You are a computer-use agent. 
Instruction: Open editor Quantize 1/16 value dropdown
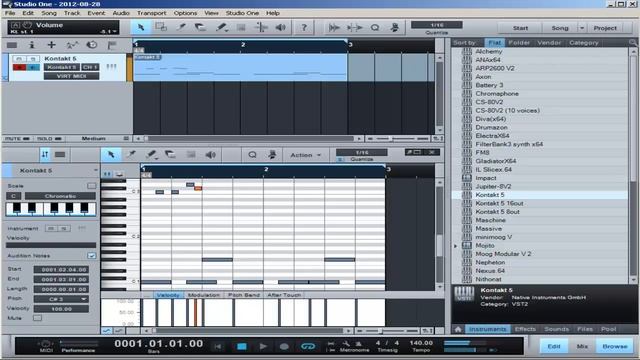pyautogui.click(x=362, y=152)
